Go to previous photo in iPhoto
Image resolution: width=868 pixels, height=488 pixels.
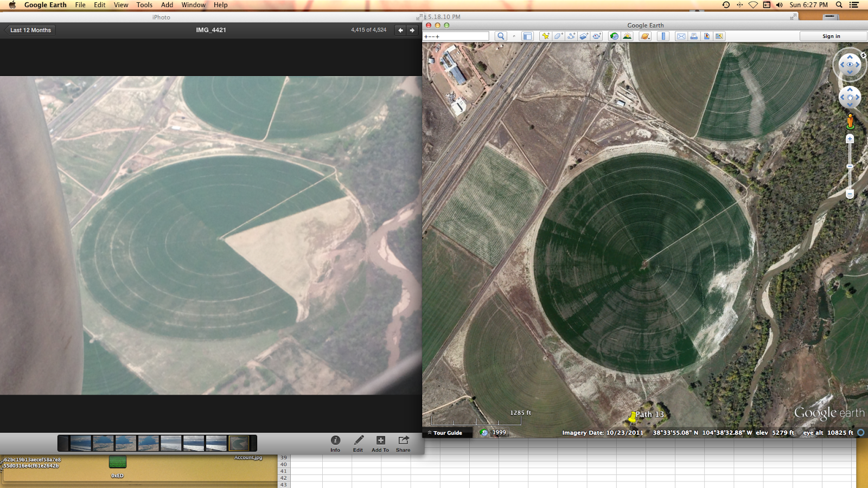point(400,30)
